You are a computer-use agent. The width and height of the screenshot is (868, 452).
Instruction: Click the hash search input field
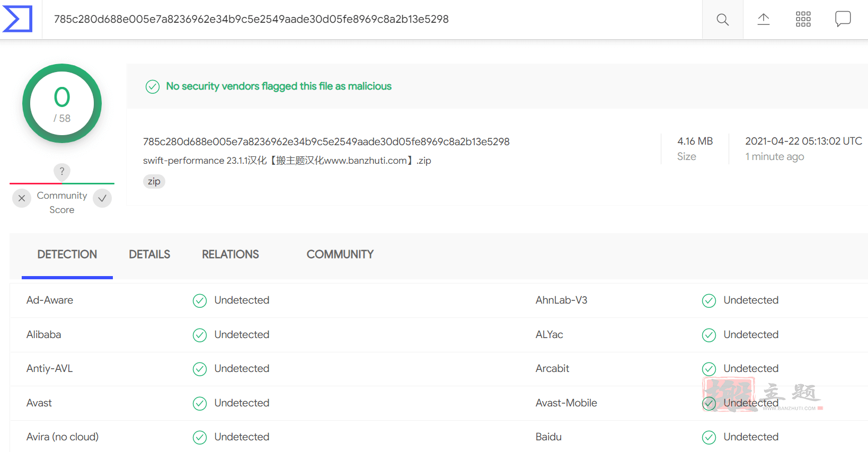click(x=372, y=20)
